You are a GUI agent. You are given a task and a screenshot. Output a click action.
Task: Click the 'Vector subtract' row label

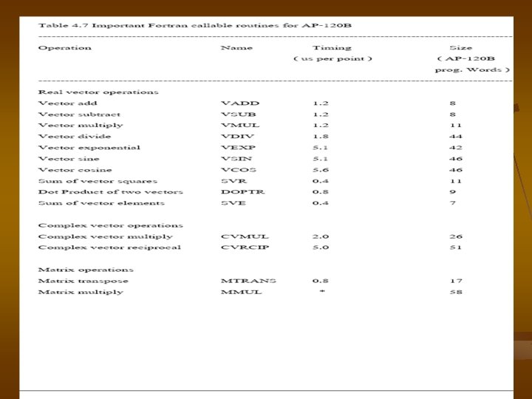click(x=79, y=115)
